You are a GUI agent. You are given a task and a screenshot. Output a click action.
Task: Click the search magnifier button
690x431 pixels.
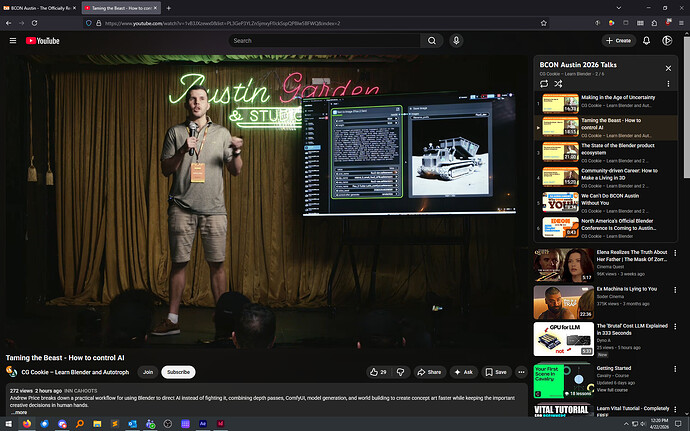tap(432, 41)
